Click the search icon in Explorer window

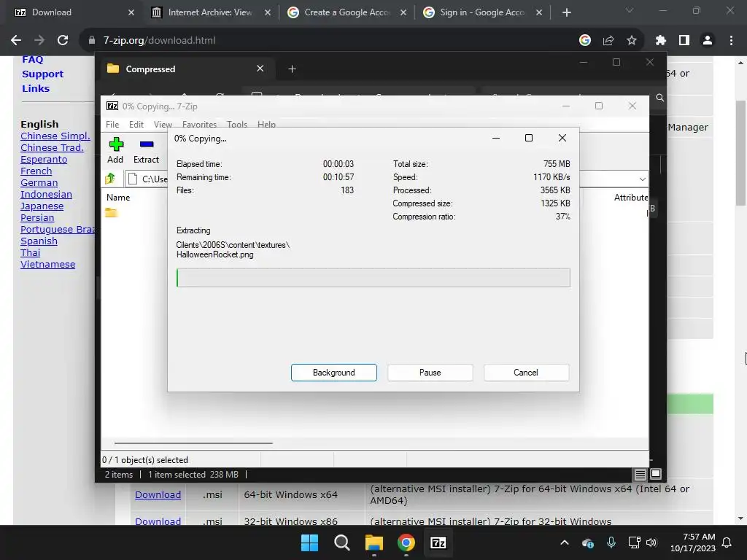pyautogui.click(x=659, y=98)
